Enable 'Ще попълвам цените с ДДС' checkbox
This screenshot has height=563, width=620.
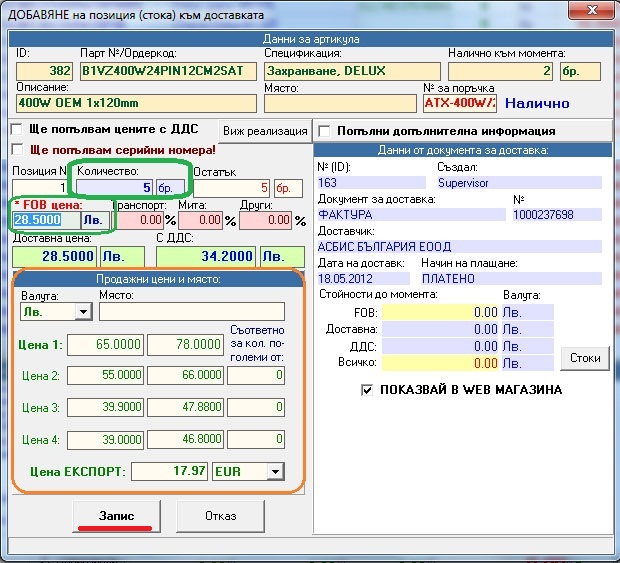pos(17,129)
